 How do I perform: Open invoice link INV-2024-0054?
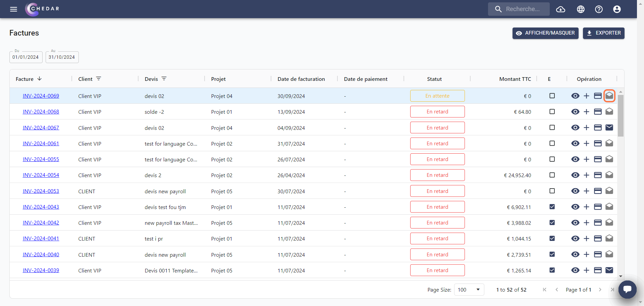(41, 175)
